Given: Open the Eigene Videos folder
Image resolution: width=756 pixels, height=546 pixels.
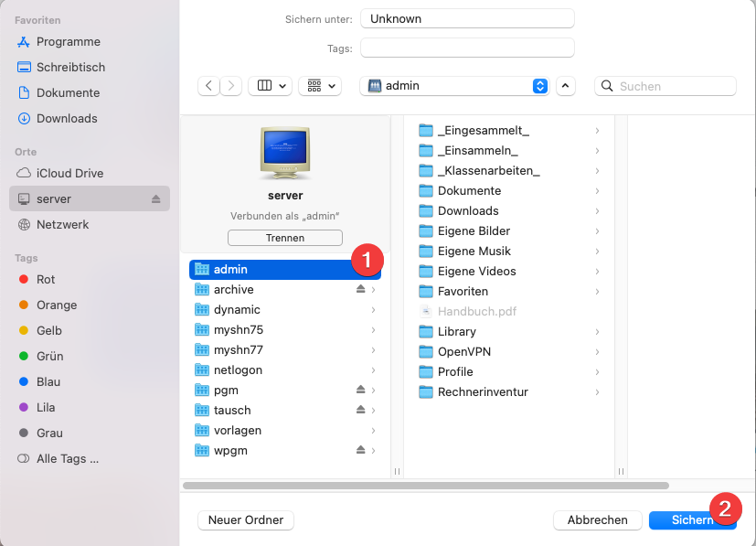Looking at the screenshot, I should pyautogui.click(x=509, y=272).
